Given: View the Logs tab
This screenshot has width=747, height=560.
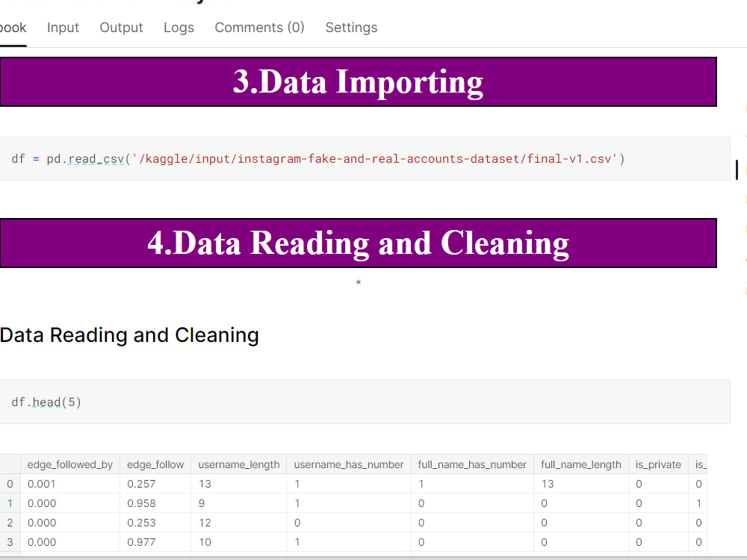Looking at the screenshot, I should pyautogui.click(x=179, y=28).
